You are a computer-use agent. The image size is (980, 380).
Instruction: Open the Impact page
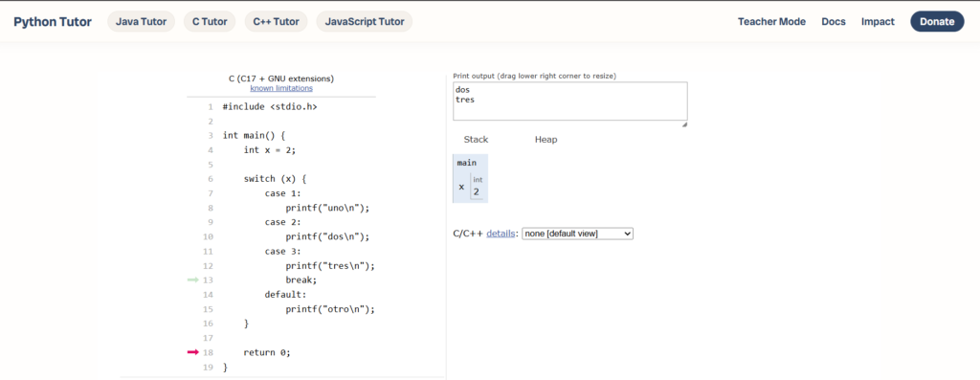click(x=878, y=22)
